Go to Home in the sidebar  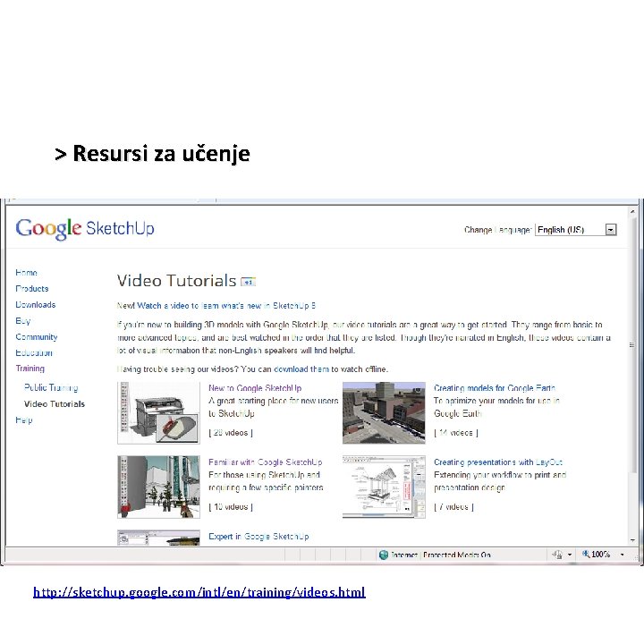(26, 272)
